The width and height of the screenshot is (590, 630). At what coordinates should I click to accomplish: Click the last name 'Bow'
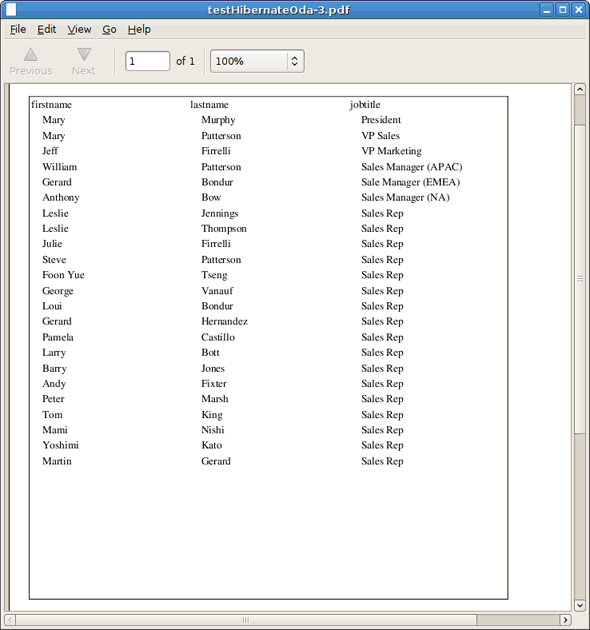[211, 197]
